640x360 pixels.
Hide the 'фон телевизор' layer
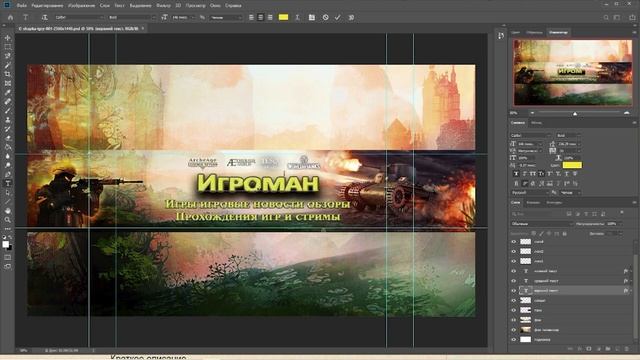point(513,330)
